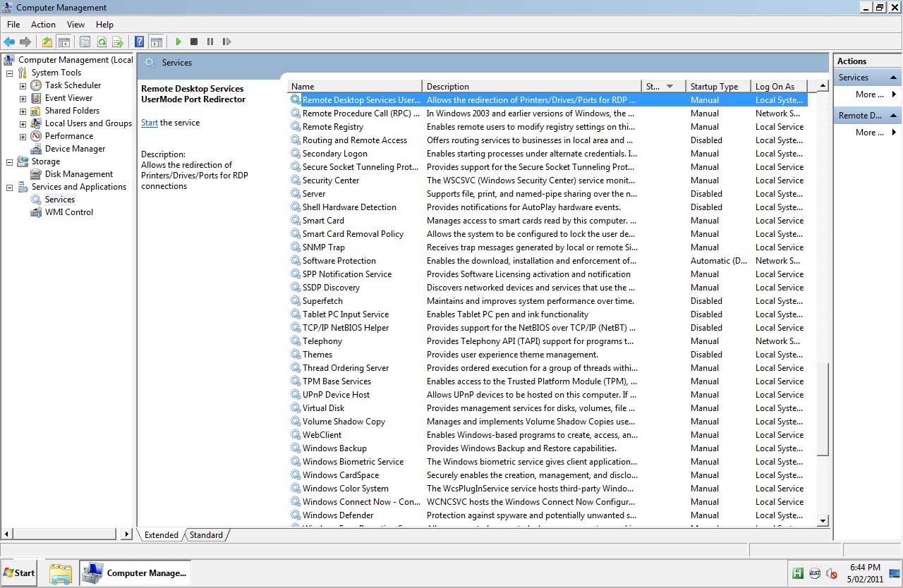This screenshot has height=588, width=903.
Task: Click the Device Manager tree icon
Action: 36,149
